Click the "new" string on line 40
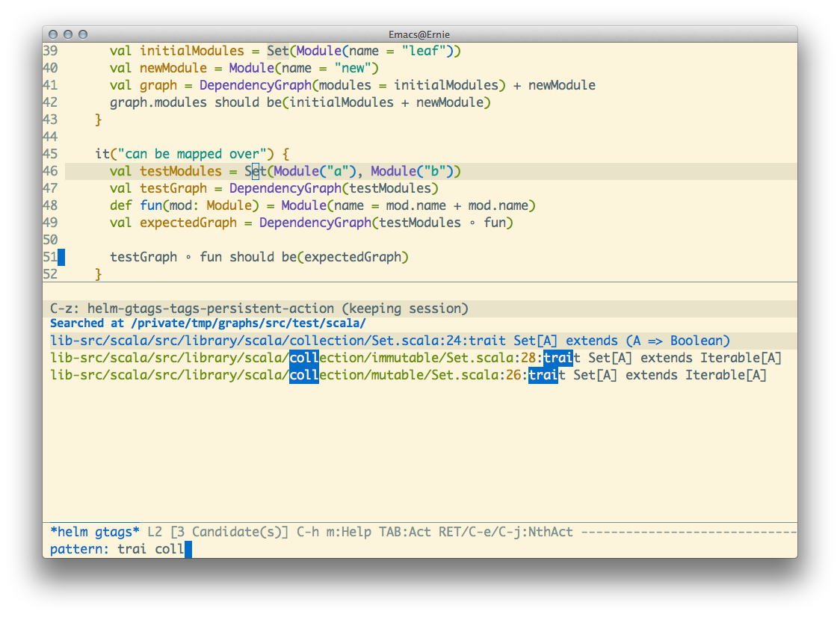 [353, 68]
